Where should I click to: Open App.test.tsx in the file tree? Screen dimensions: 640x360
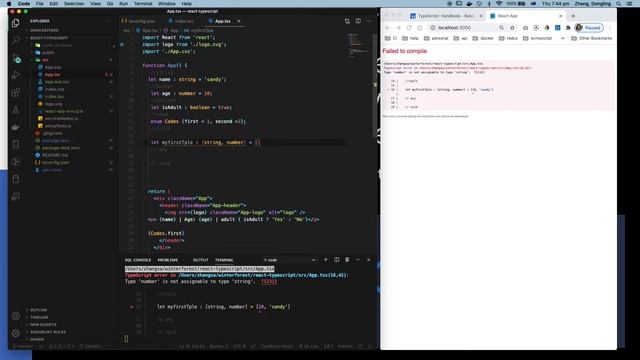point(57,82)
